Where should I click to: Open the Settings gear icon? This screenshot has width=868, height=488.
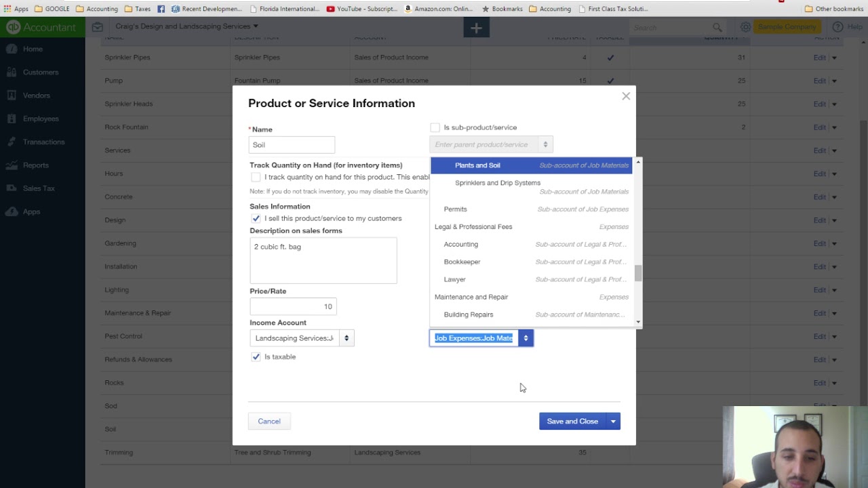coord(745,27)
